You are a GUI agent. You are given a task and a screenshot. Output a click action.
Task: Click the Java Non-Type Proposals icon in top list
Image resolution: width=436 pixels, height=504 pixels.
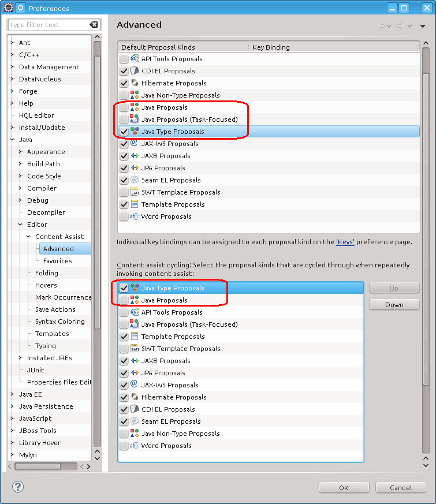pos(135,95)
